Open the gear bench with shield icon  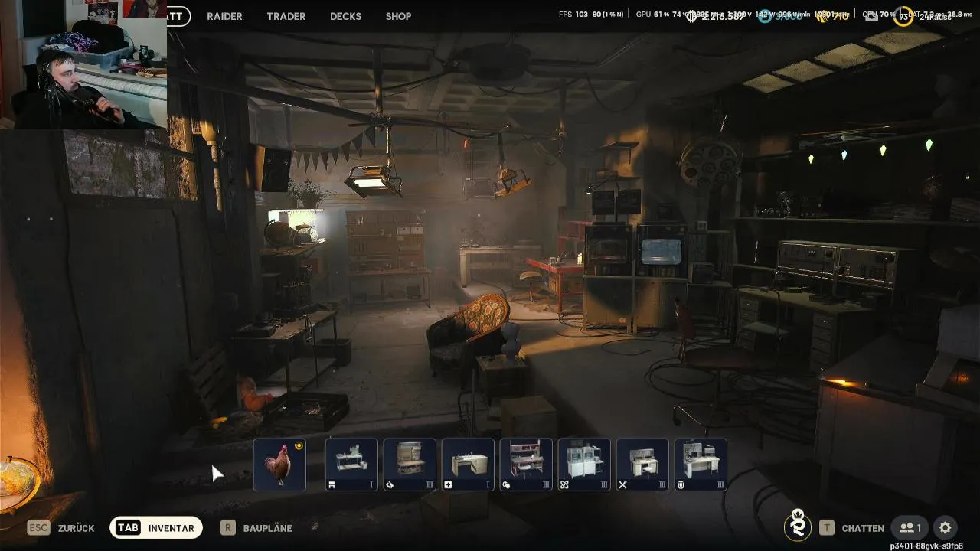pos(701,465)
